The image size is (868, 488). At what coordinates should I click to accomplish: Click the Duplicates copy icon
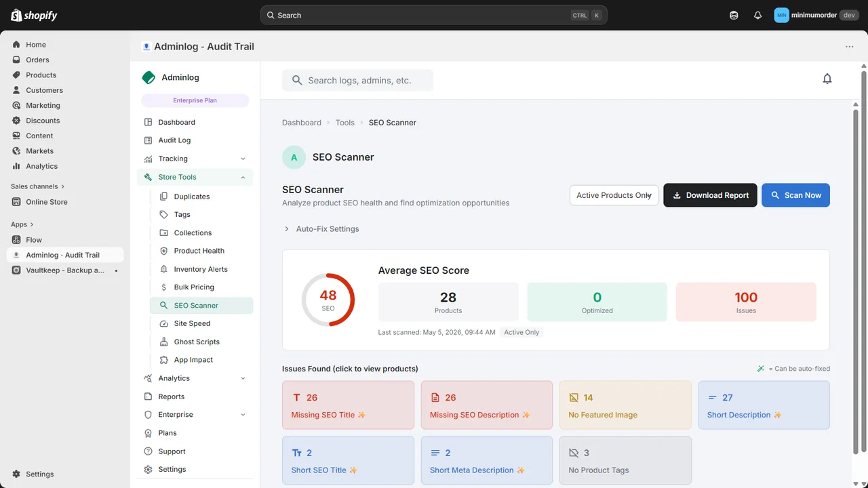coord(163,197)
